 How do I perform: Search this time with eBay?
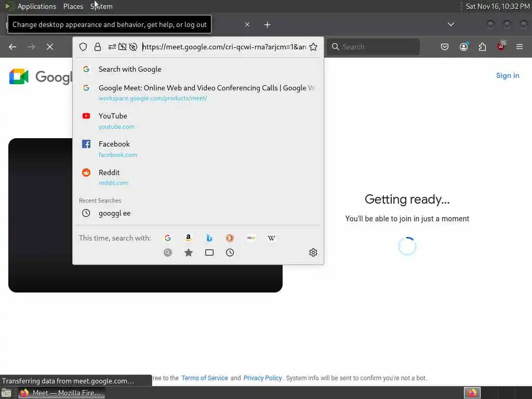(x=251, y=238)
